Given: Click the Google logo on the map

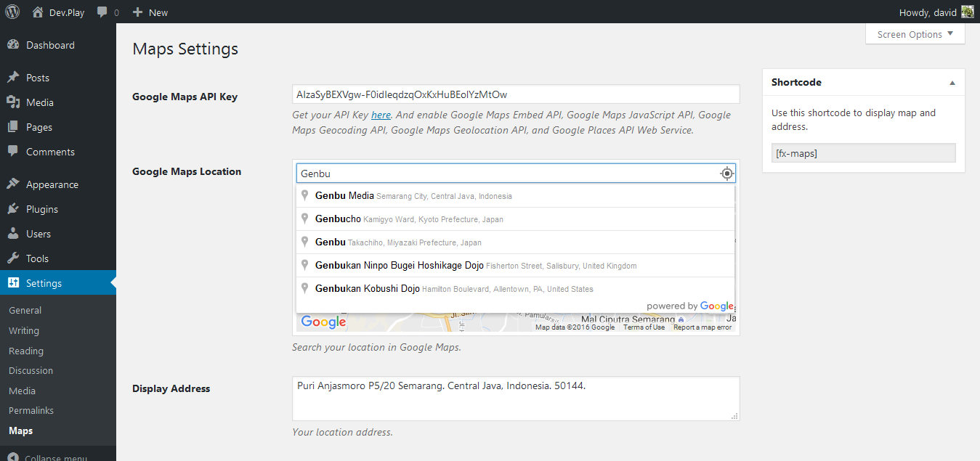Looking at the screenshot, I should [x=323, y=322].
